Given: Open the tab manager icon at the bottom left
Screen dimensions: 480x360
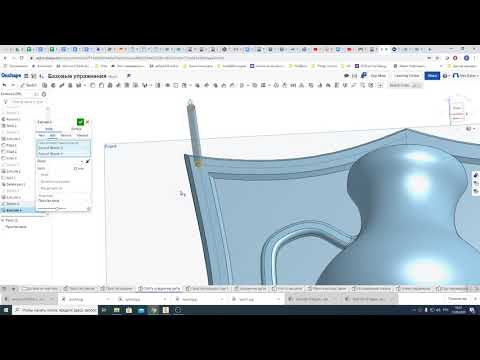Looking at the screenshot, I should coord(4,288).
